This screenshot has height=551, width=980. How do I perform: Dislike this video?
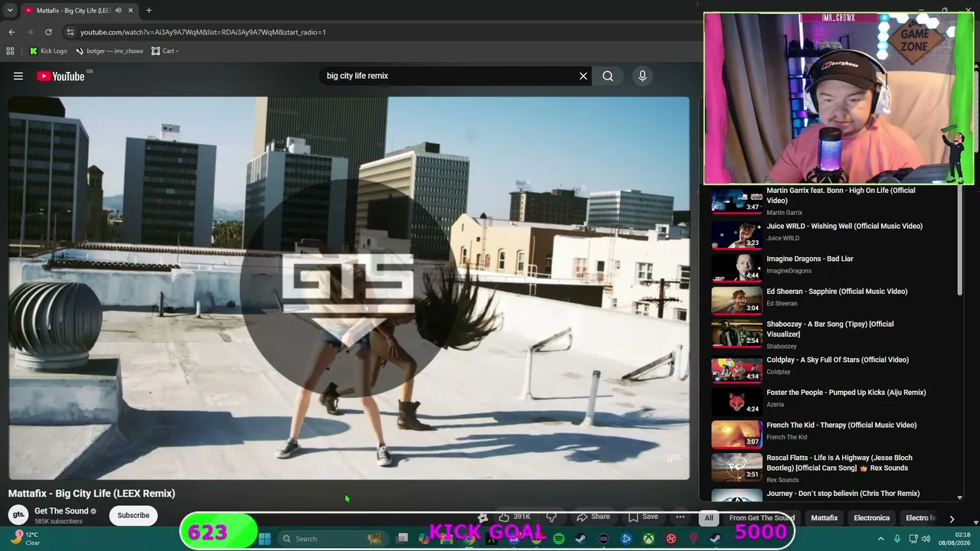pos(551,517)
